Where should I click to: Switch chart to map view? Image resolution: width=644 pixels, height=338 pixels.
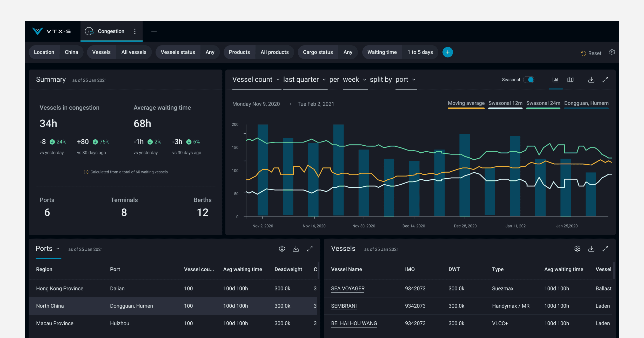pos(570,80)
